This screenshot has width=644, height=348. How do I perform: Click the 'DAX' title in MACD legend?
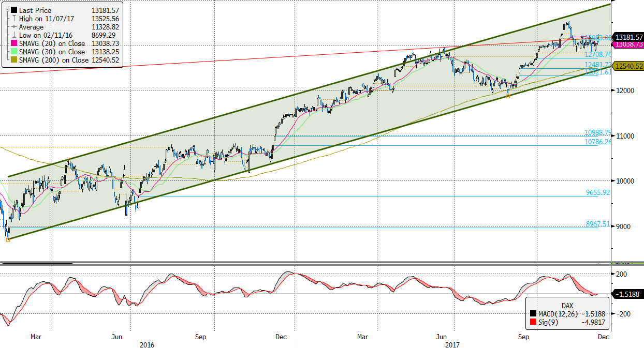pos(568,305)
